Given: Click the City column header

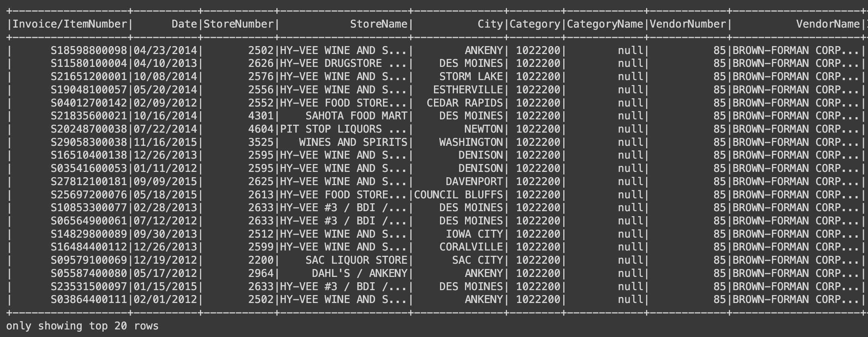Looking at the screenshot, I should coord(490,24).
